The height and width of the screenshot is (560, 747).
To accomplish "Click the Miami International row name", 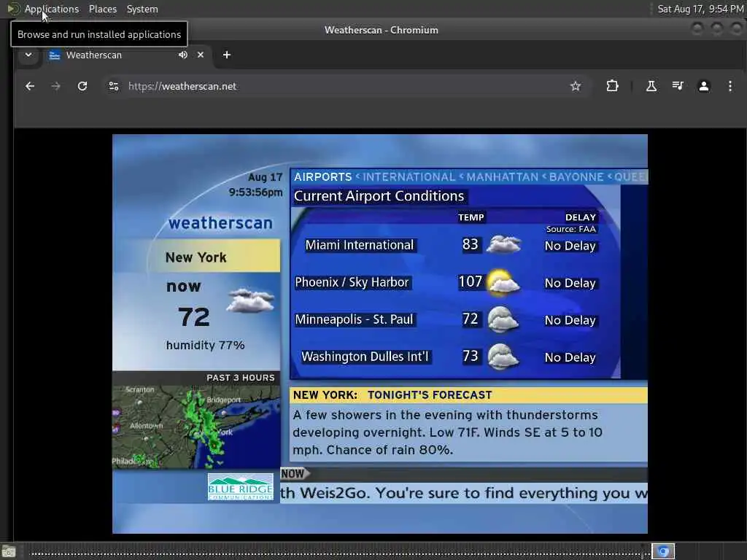I will (x=359, y=245).
